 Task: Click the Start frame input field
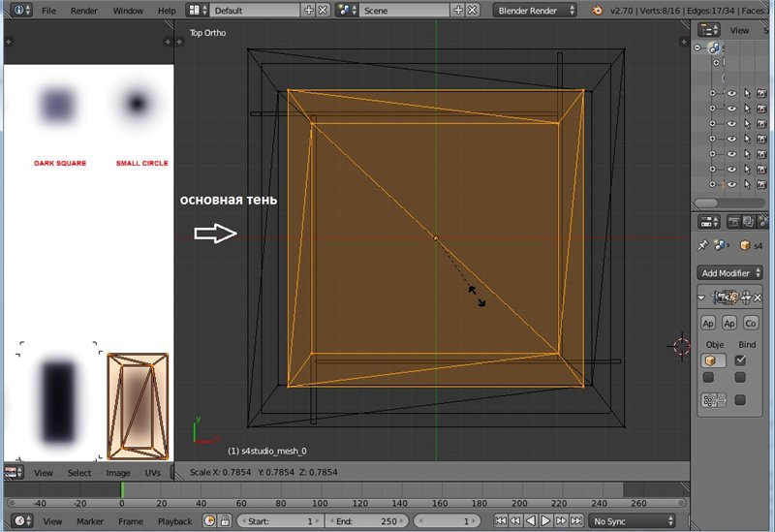pyautogui.click(x=279, y=521)
